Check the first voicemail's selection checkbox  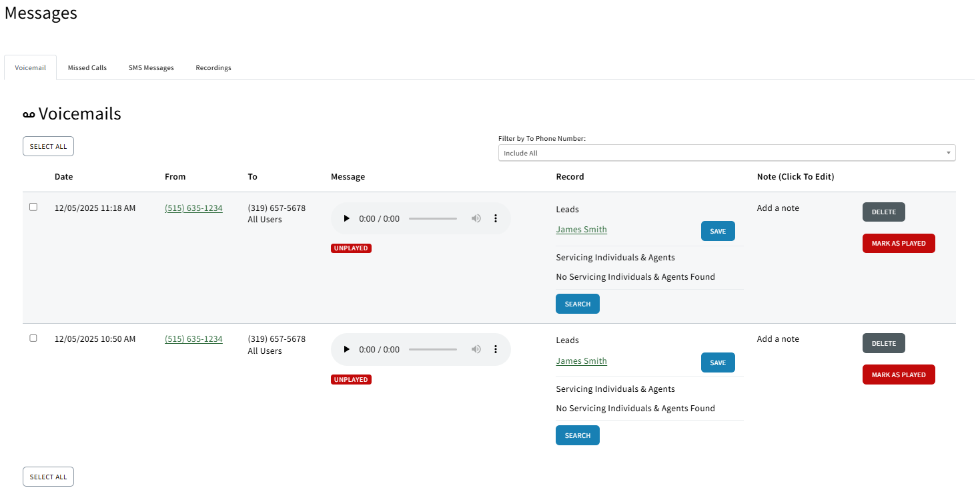(33, 207)
